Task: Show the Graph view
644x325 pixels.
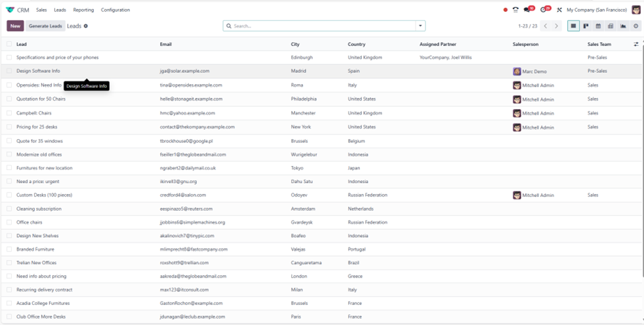Action: pyautogui.click(x=623, y=26)
